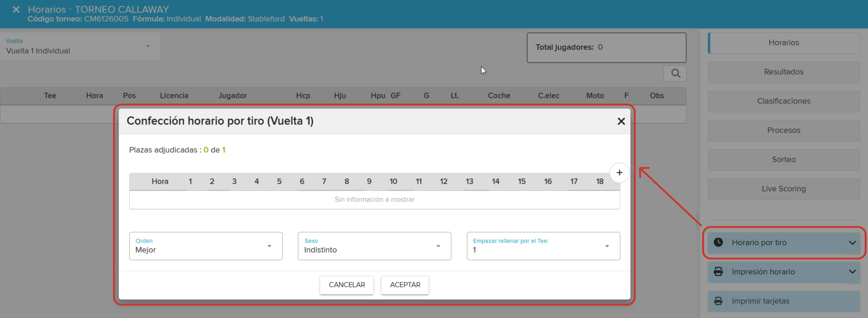Click the clock icon of Horario por tiro
Viewport: 868px width, 318px height.
[x=718, y=242]
